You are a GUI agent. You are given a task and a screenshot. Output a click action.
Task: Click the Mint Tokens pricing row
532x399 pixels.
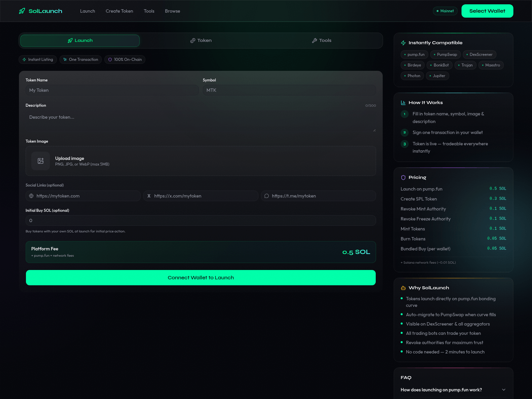(454, 229)
